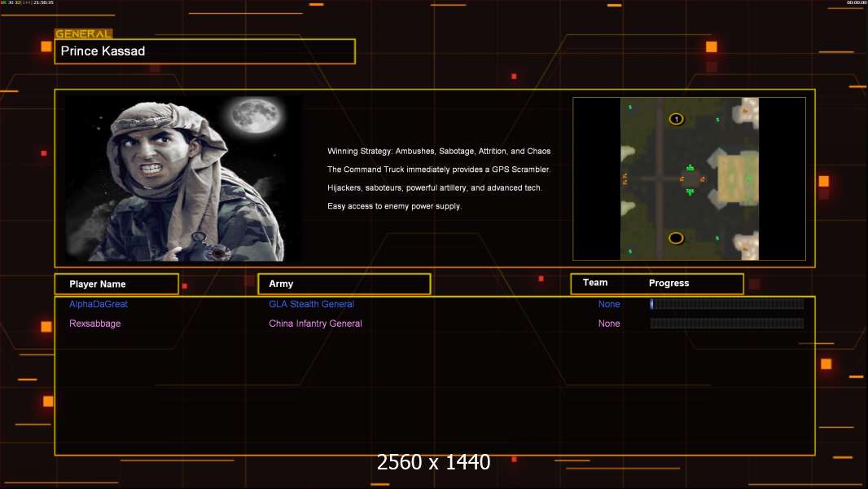Click the Progress column header
868x489 pixels.
(669, 283)
